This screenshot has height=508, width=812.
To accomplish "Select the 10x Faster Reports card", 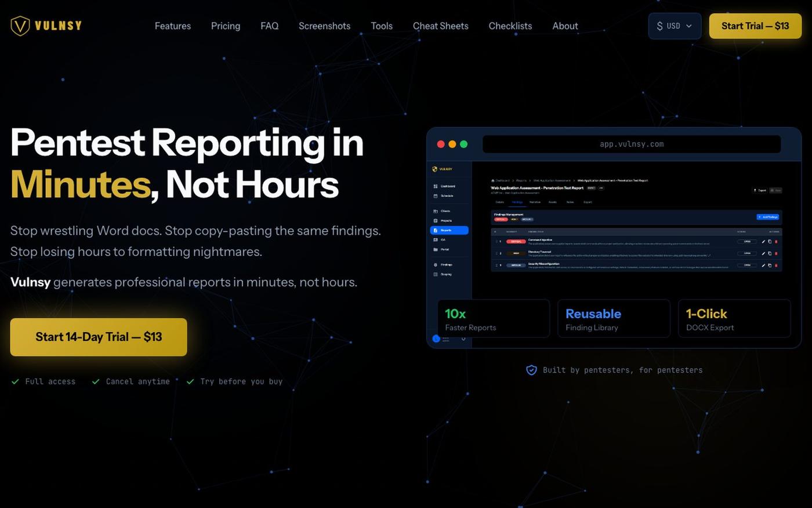I will [494, 318].
